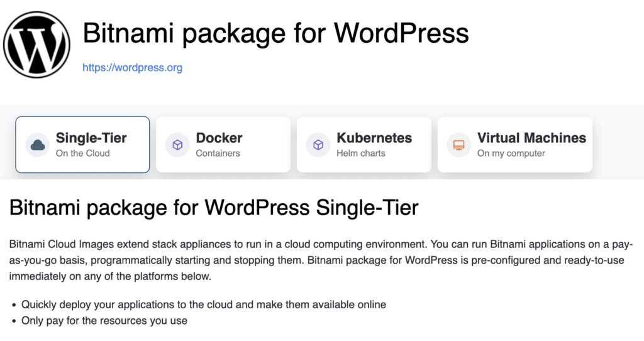
Task: Click the 'Bitnami package for WordPress' main title
Action: pyautogui.click(x=275, y=33)
